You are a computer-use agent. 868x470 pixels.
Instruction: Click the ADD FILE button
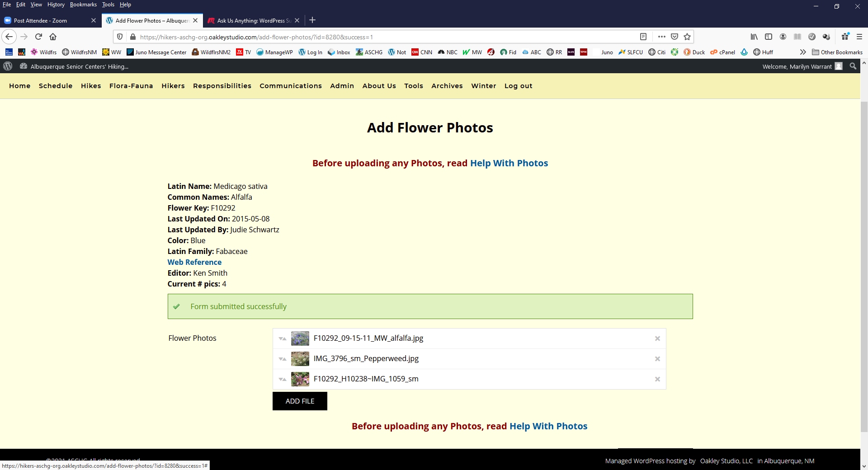[300, 401]
